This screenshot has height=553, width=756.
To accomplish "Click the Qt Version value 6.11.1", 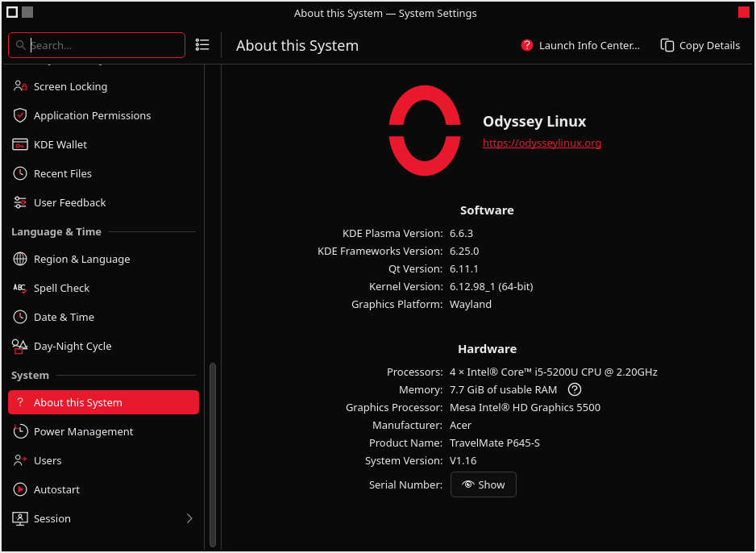I will click(x=463, y=268).
